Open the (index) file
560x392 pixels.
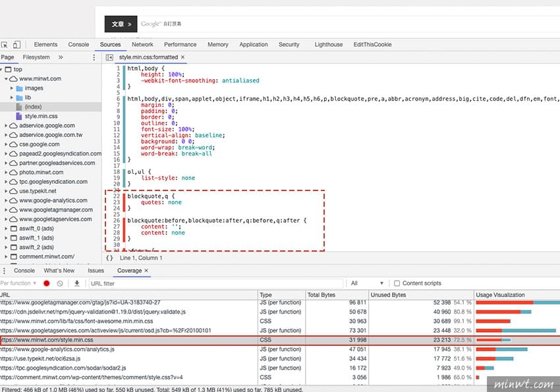[33, 107]
